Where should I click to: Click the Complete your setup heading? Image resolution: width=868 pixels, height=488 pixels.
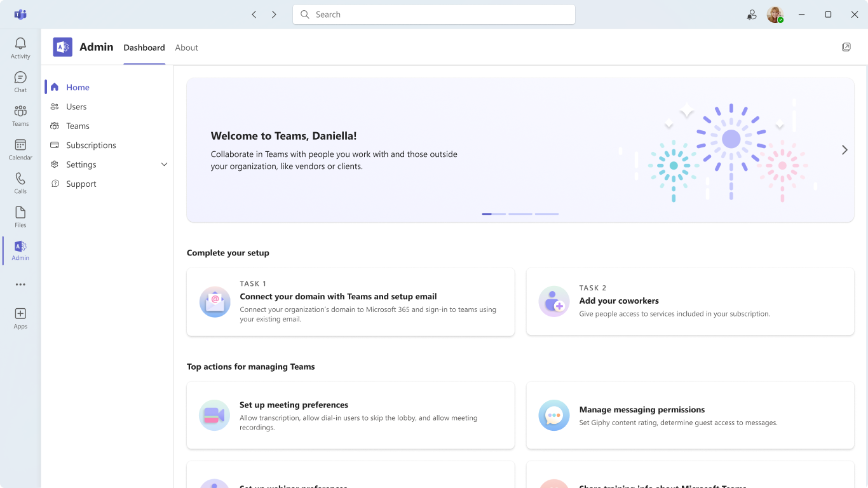[x=228, y=253]
